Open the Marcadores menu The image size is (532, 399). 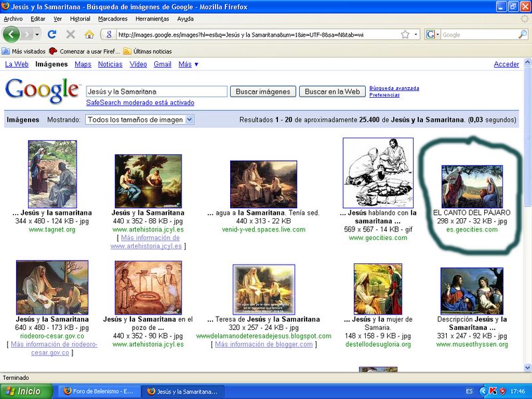[x=112, y=19]
